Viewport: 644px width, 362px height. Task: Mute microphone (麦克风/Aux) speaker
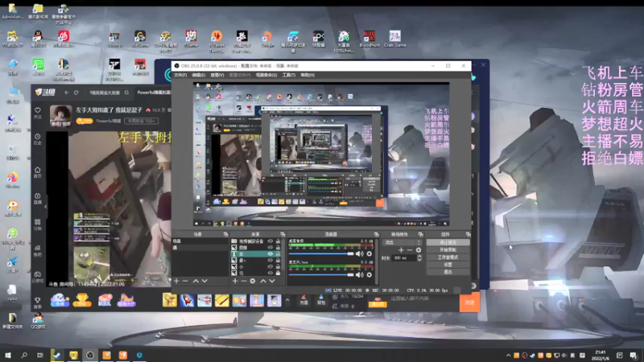[x=360, y=274]
